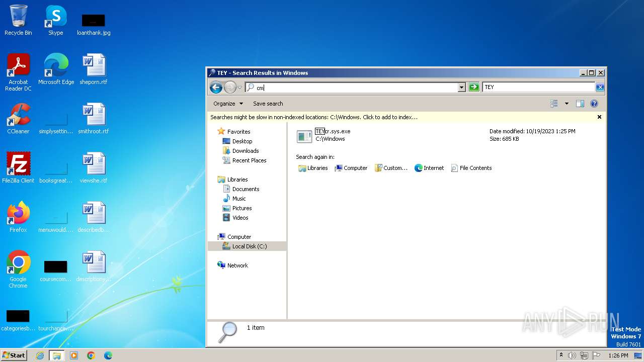Open Internet Explorer from the taskbar
644x362 pixels.
40,355
